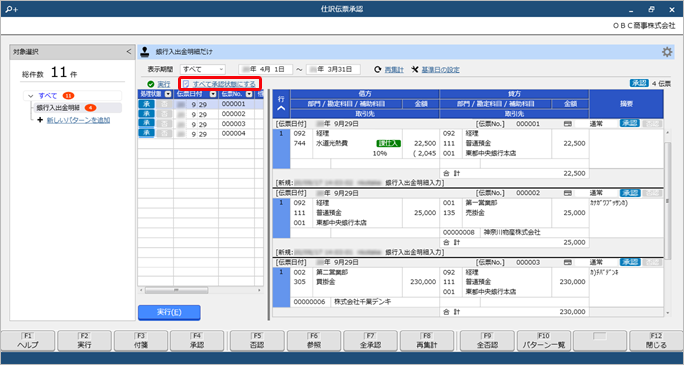684x365 pixels.
Task: Click the F6 参照 function key
Action: coord(314,341)
